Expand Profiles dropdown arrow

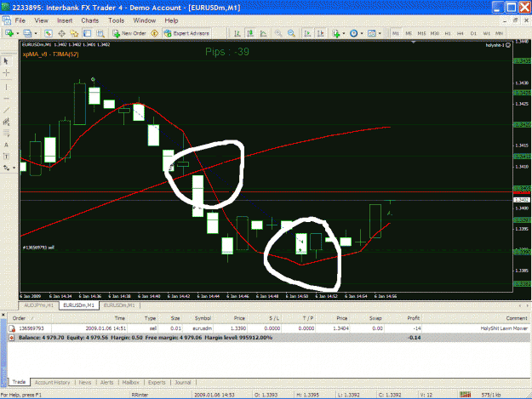click(x=36, y=33)
